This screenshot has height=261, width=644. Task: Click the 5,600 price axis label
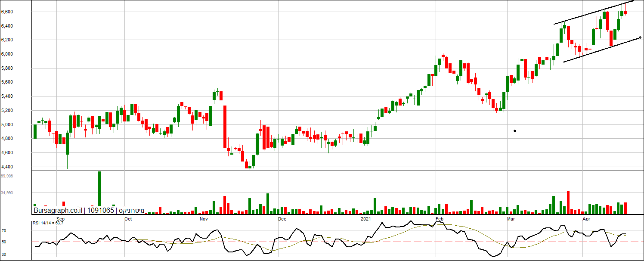pos(7,82)
